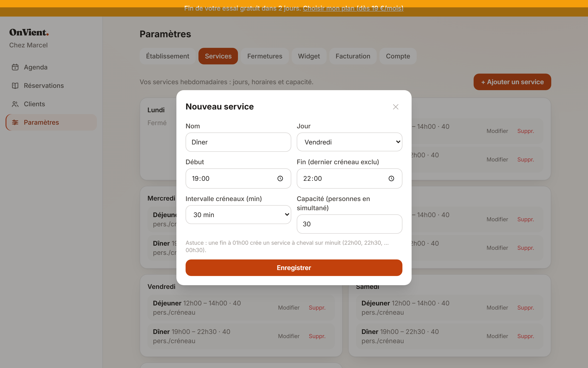Open the Widget tab
The width and height of the screenshot is (588, 368).
[309, 56]
